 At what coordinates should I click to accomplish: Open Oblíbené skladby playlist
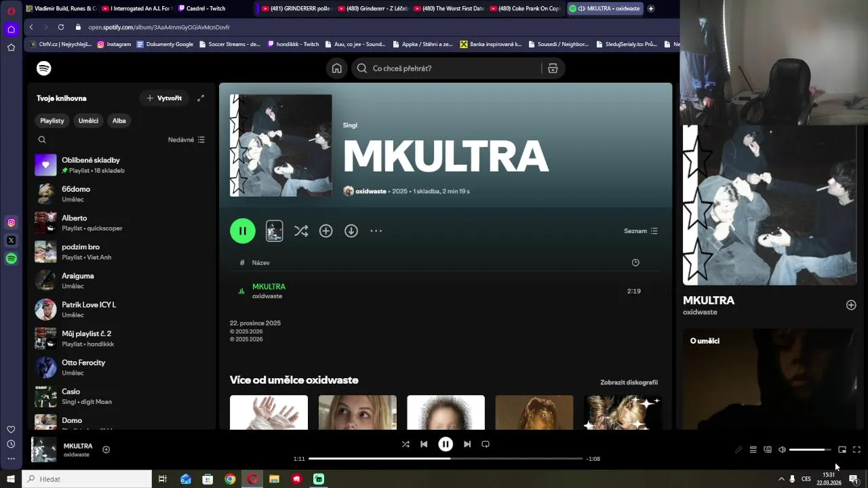pyautogui.click(x=122, y=165)
